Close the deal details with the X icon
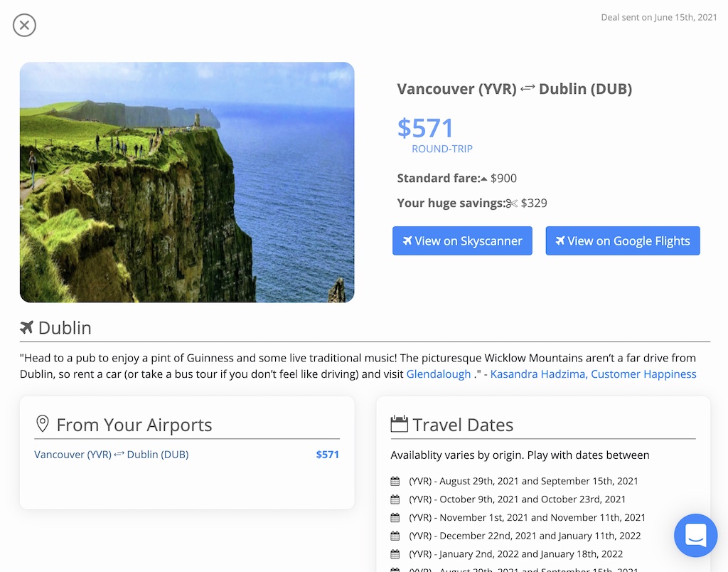Image resolution: width=728 pixels, height=572 pixels. (24, 25)
